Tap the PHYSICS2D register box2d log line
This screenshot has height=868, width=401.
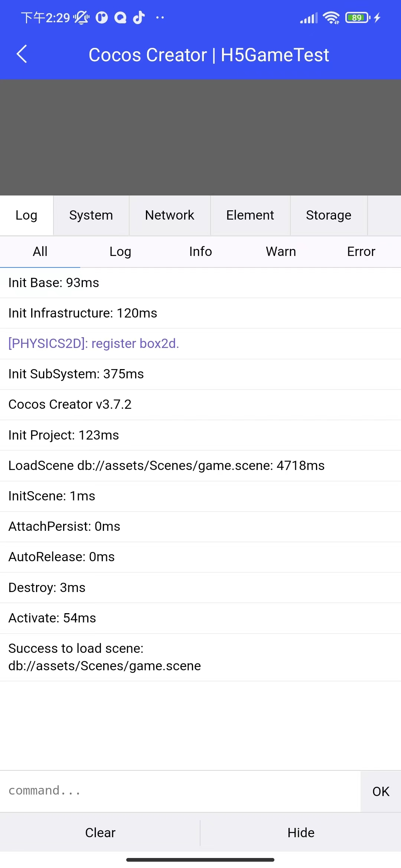pos(94,343)
